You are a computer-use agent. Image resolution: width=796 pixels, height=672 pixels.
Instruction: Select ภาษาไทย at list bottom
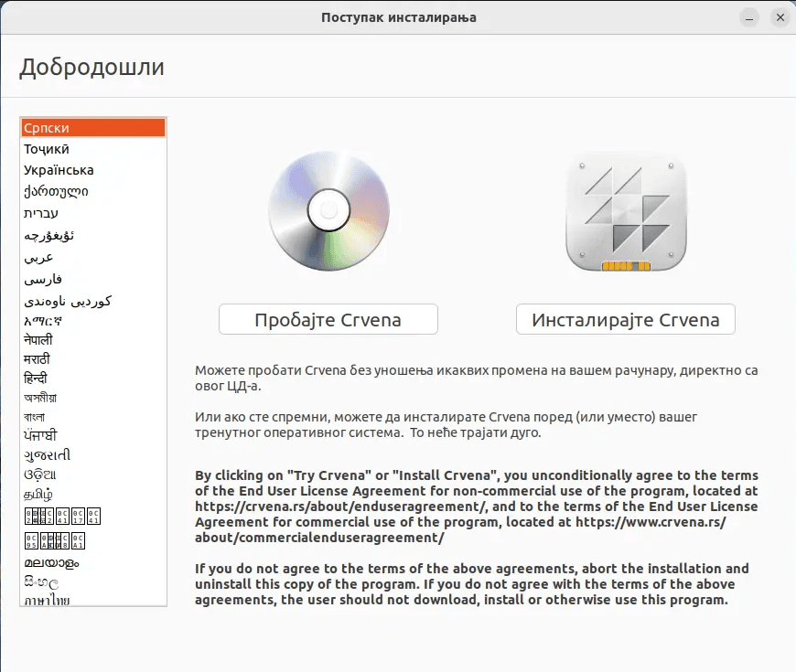(93, 600)
